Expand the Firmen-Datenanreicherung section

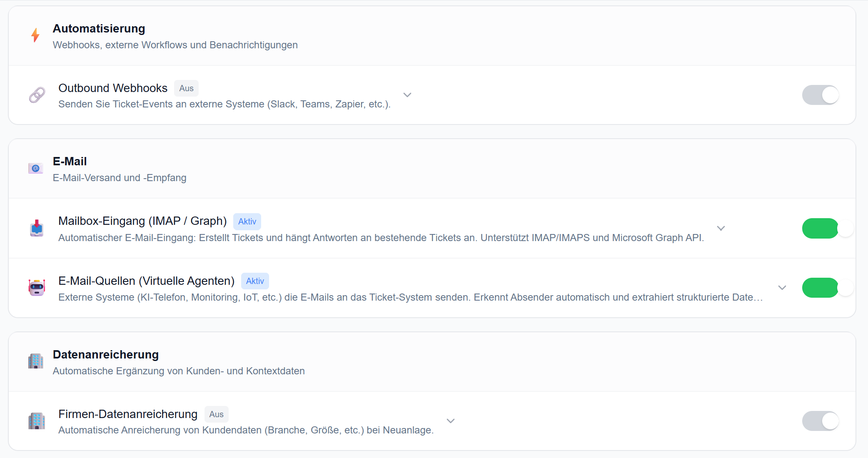[450, 421]
